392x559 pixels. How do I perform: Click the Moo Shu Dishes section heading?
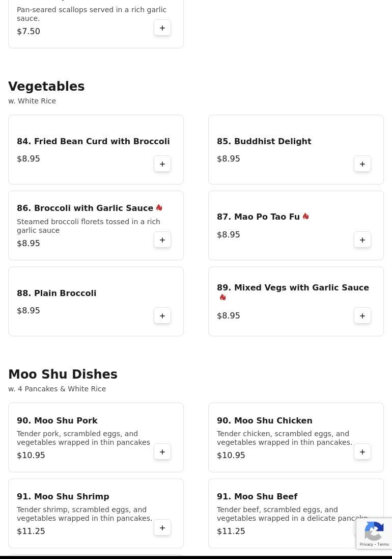coord(63,374)
